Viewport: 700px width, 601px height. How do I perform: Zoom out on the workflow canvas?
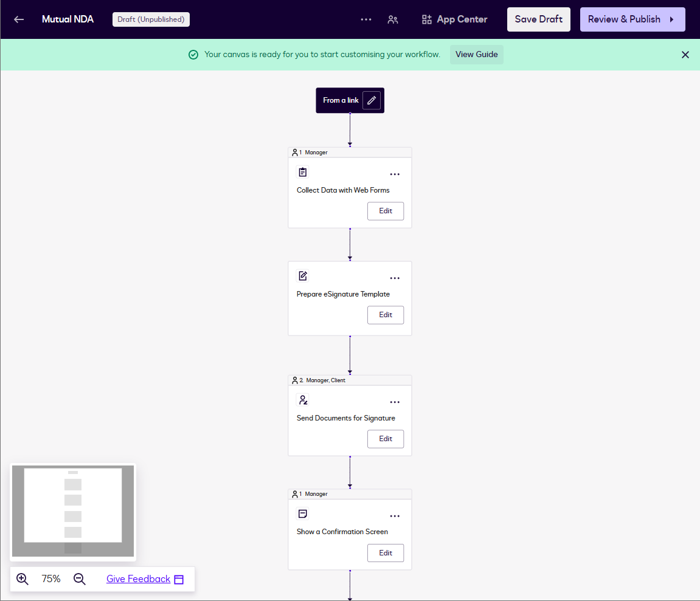coord(80,579)
